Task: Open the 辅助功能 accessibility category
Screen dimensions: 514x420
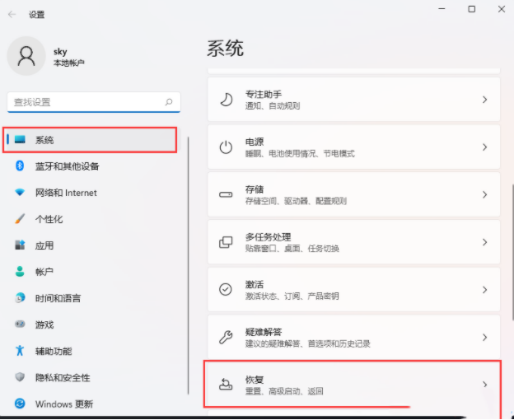Action: click(55, 351)
